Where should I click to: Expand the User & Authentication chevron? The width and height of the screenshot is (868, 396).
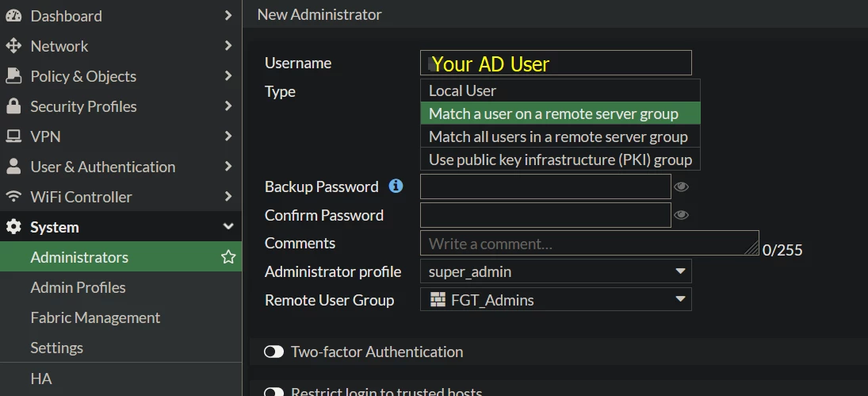click(228, 166)
